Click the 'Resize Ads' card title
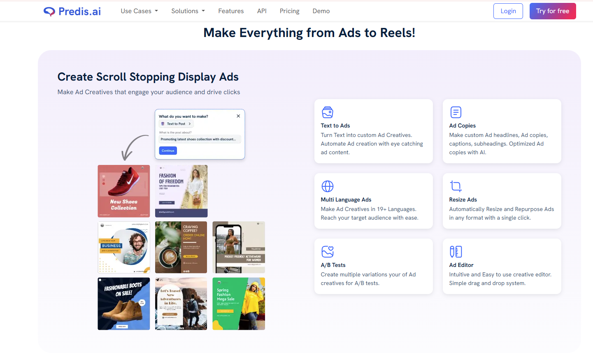 463,200
